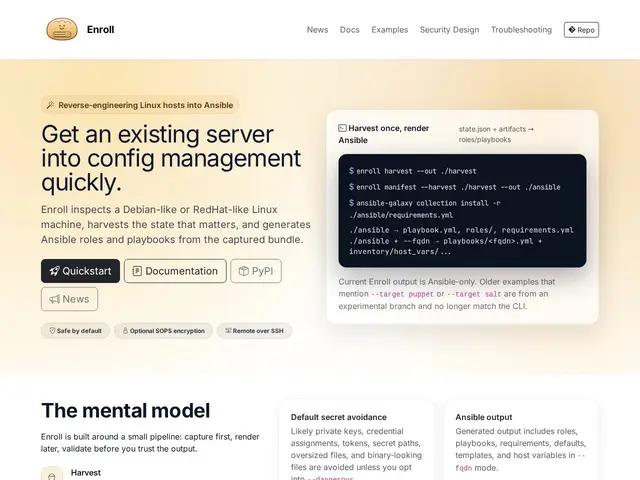640x480 pixels.
Task: Click the Optional SOPS encryption badge
Action: tap(163, 331)
